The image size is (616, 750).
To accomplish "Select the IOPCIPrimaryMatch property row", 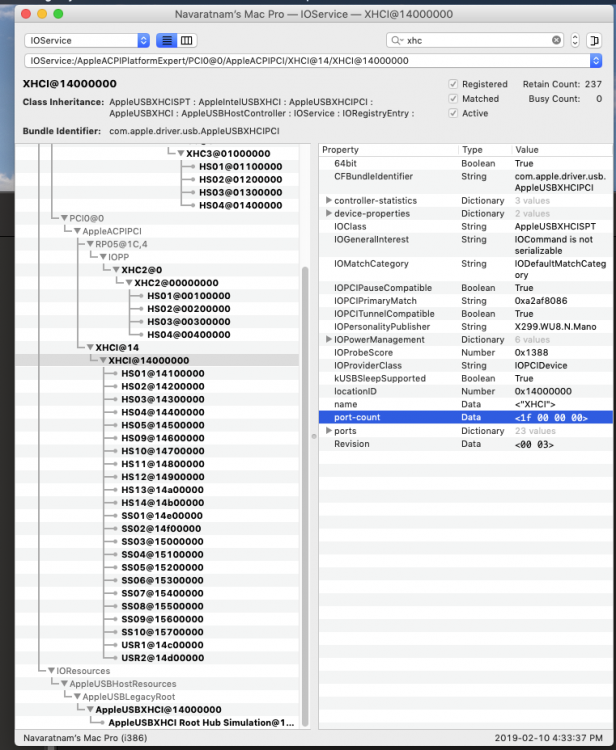I will tap(465, 300).
